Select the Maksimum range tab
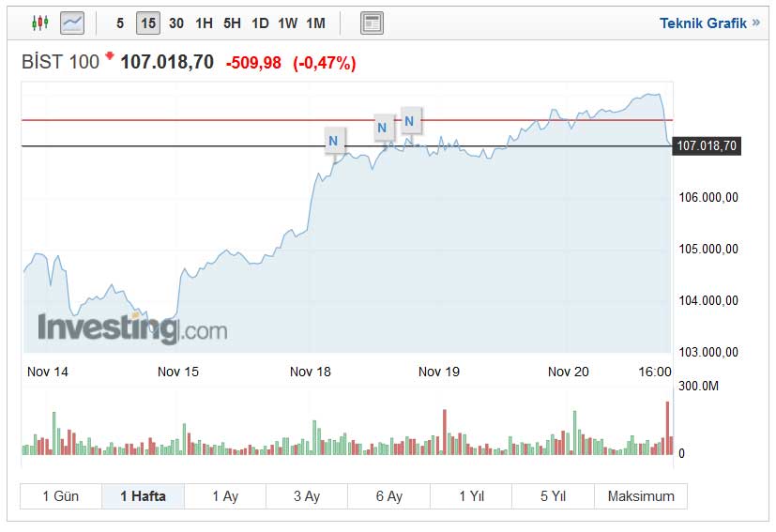 (641, 495)
